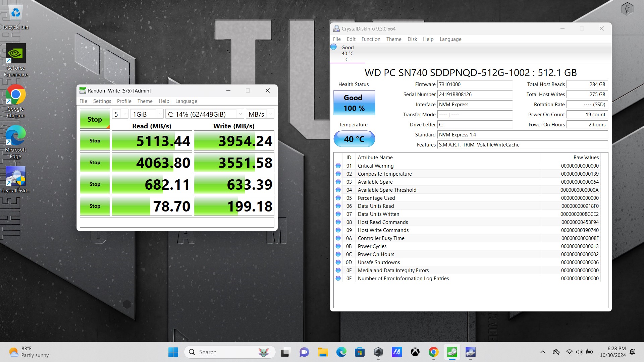Open battery status tray icon
The width and height of the screenshot is (644, 362).
pyautogui.click(x=589, y=352)
